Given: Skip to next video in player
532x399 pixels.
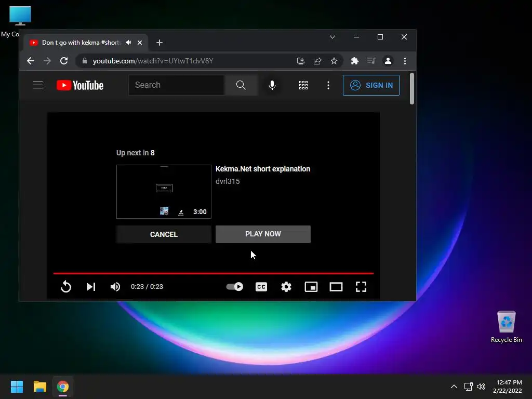Looking at the screenshot, I should (x=90, y=287).
